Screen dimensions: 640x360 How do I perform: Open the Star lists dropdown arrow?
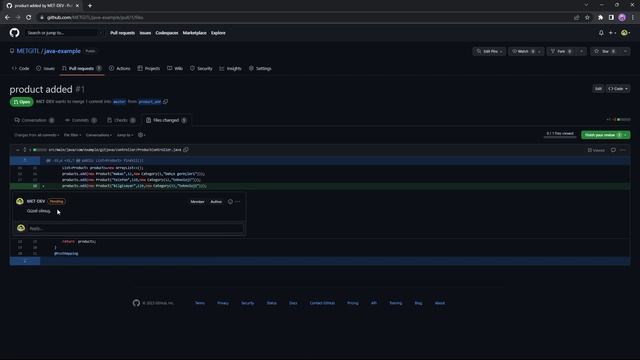625,51
